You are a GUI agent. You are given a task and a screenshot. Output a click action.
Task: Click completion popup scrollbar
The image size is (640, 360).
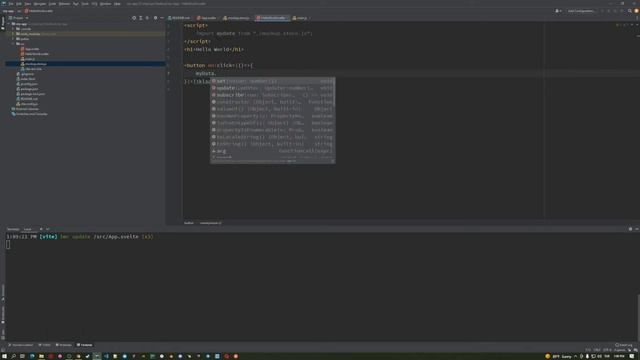[334, 92]
